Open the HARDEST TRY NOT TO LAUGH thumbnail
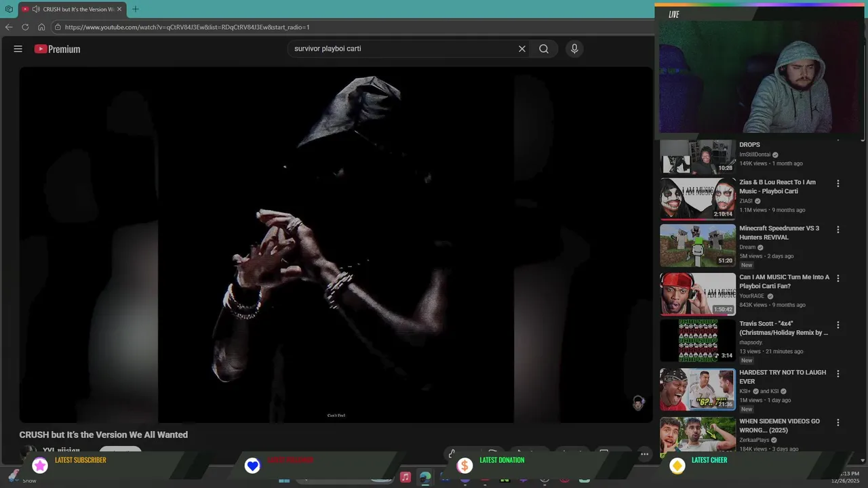The width and height of the screenshot is (868, 488). (x=698, y=390)
